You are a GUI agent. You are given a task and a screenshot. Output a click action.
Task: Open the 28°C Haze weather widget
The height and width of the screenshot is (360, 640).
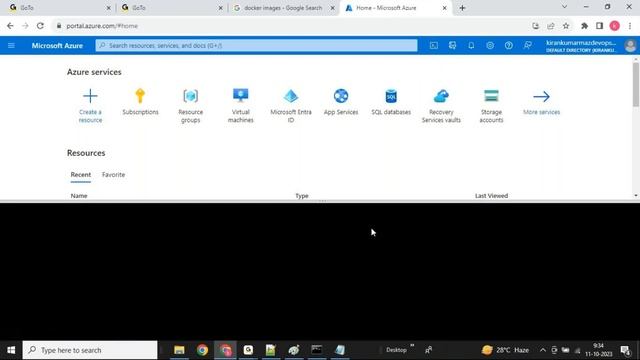tap(505, 350)
